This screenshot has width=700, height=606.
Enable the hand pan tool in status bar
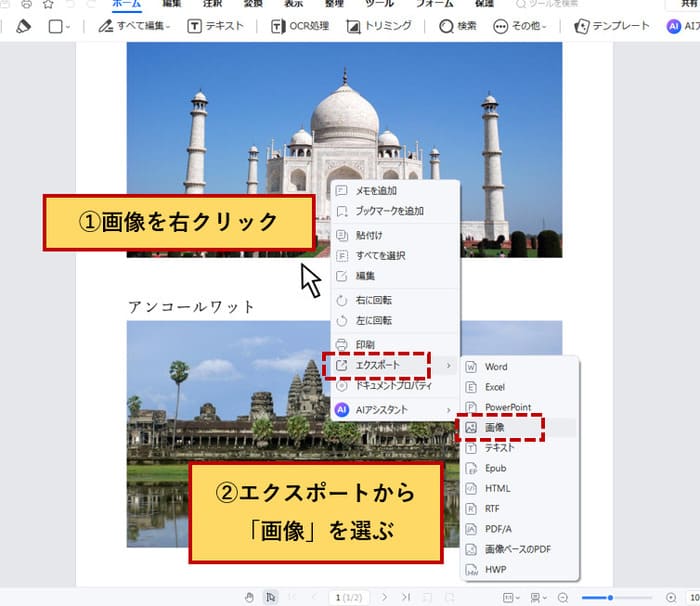(x=248, y=597)
